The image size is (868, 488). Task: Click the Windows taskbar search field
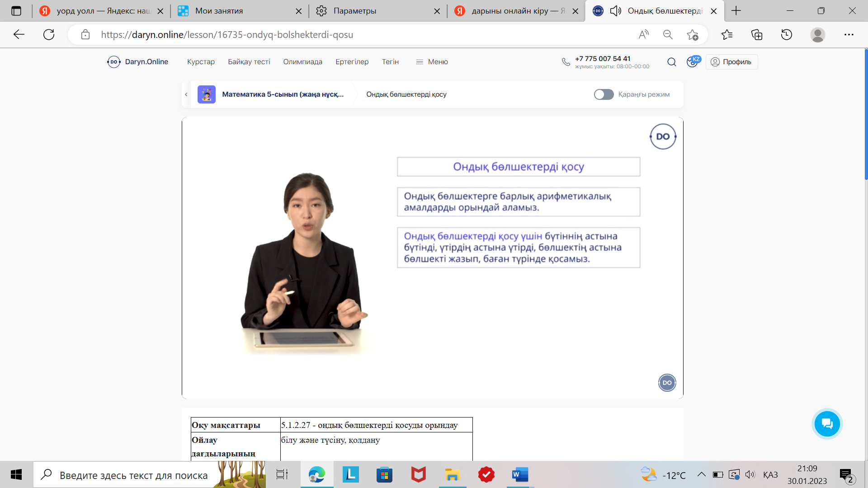[x=133, y=475]
